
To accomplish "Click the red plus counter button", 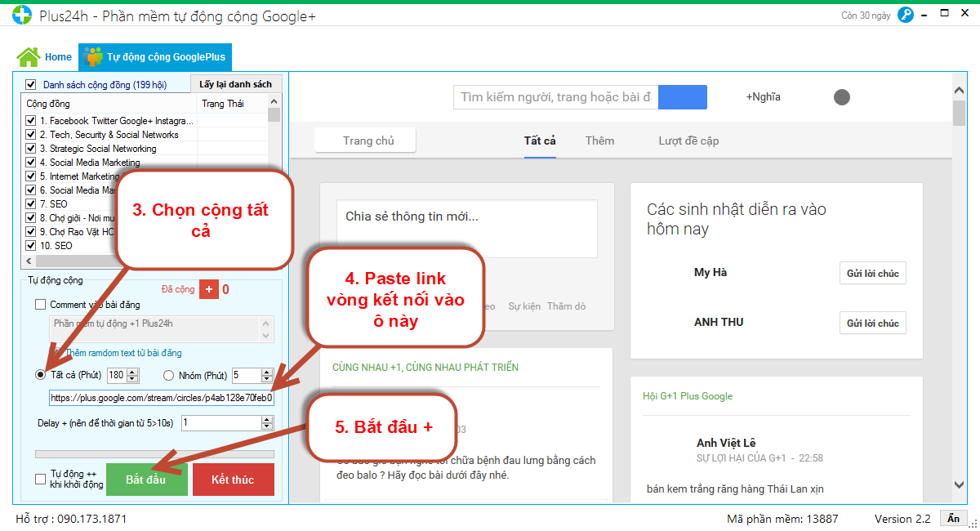I will coord(209,289).
